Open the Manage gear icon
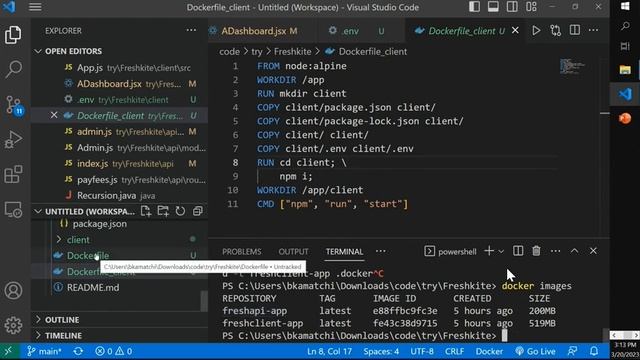 (13, 325)
